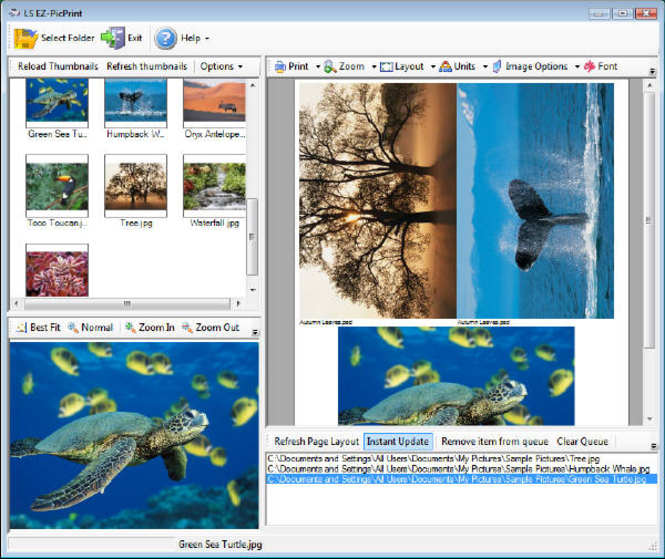Screen dimensions: 665x559
Task: Click the tree image in page preview
Action: (x=378, y=201)
